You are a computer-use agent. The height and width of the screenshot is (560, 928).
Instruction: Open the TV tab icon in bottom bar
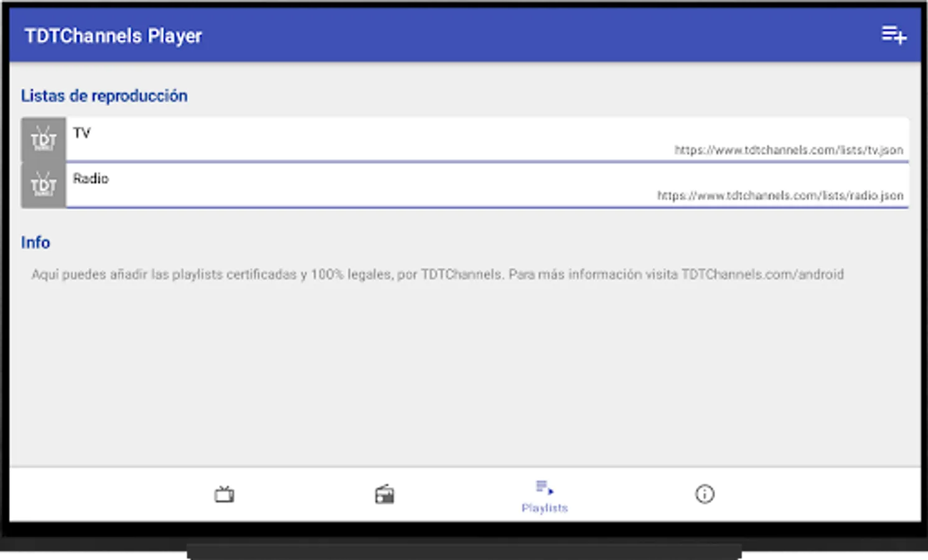click(224, 495)
